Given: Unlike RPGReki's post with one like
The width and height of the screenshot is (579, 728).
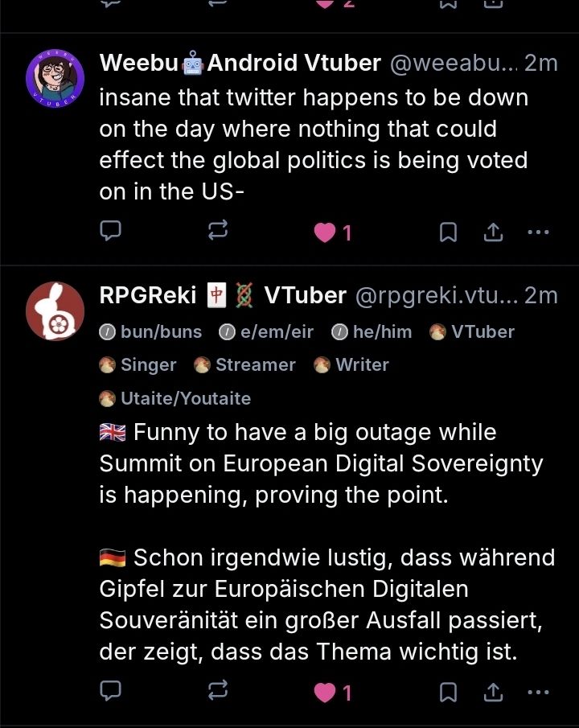Looking at the screenshot, I should pyautogui.click(x=325, y=690).
